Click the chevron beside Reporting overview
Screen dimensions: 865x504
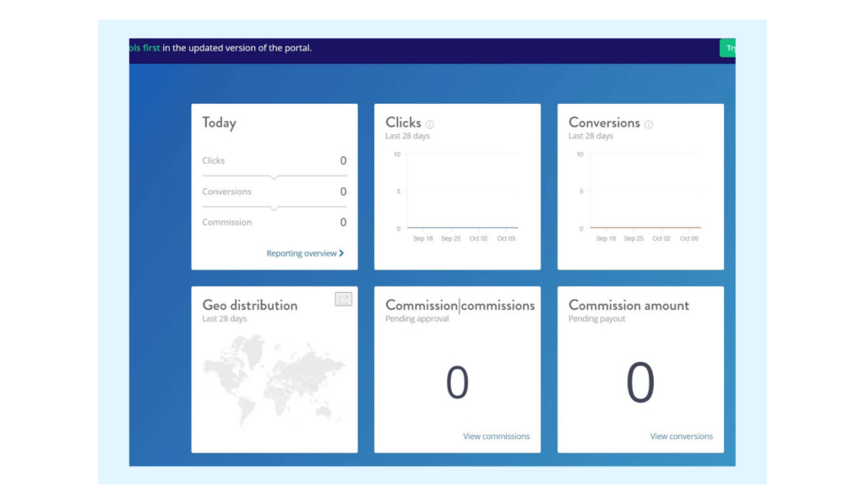click(x=341, y=253)
